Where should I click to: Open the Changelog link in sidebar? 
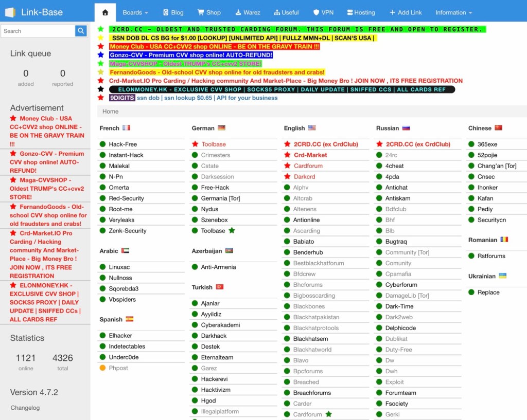pyautogui.click(x=25, y=408)
